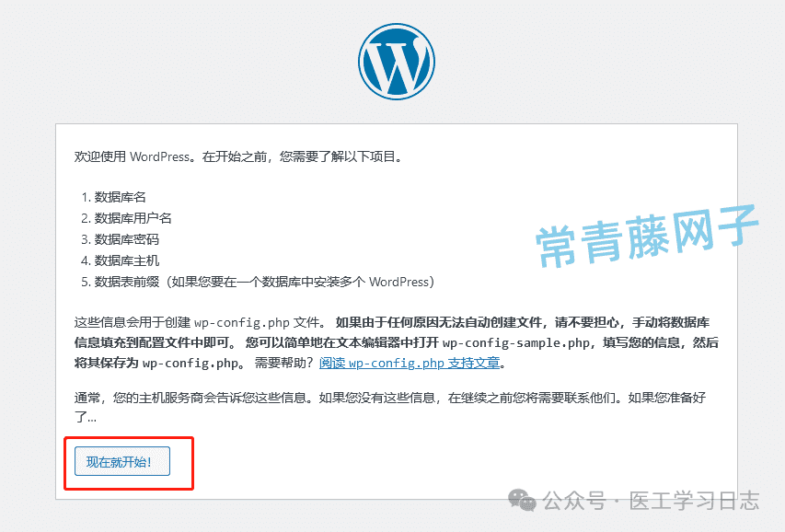
Task: Click the wp-config-sample.php filename text
Action: point(516,342)
